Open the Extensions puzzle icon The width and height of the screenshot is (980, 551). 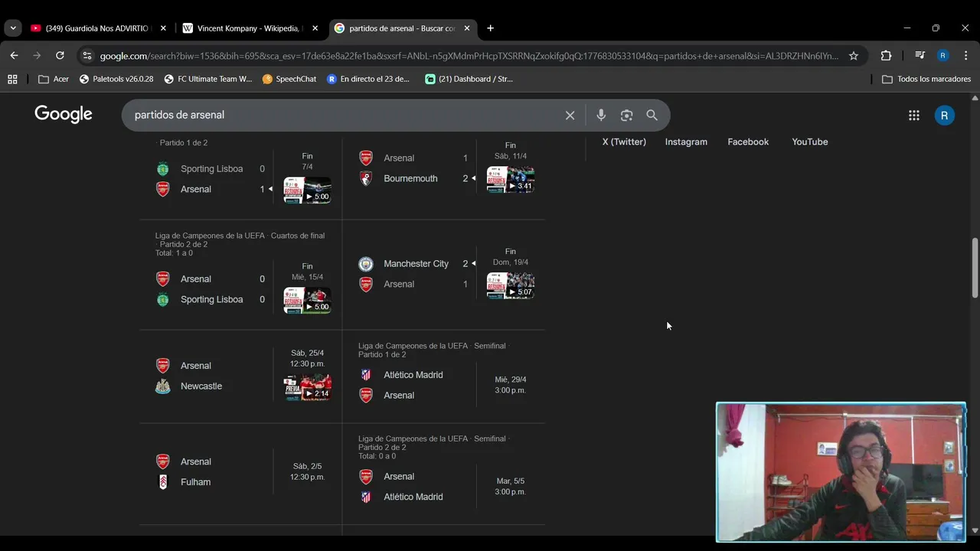(x=886, y=56)
